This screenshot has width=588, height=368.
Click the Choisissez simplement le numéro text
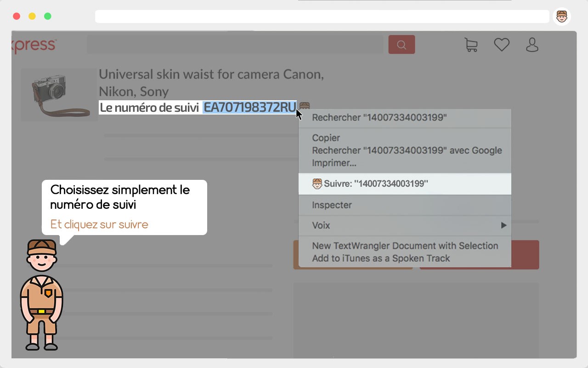pos(120,196)
